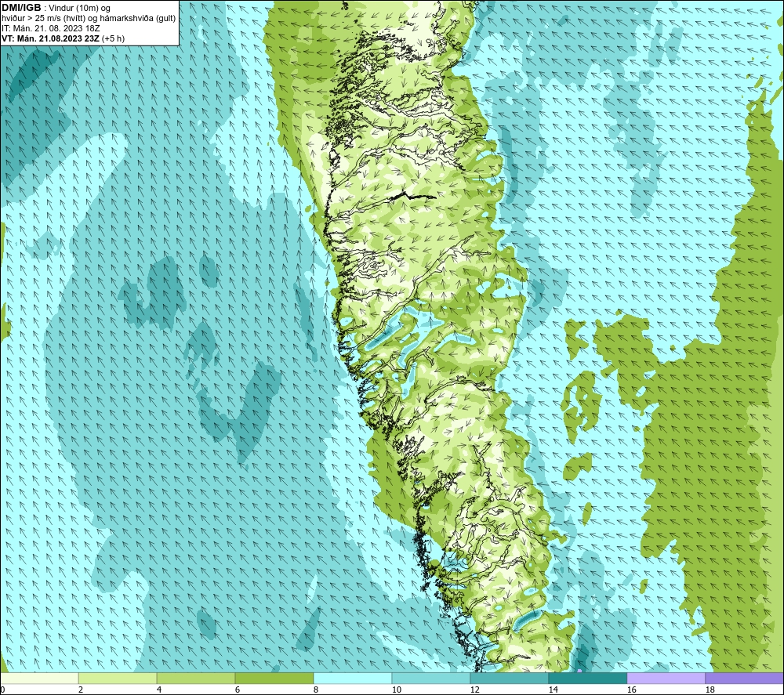784x695 pixels.
Task: Click the scale label '4'
Action: point(159,690)
